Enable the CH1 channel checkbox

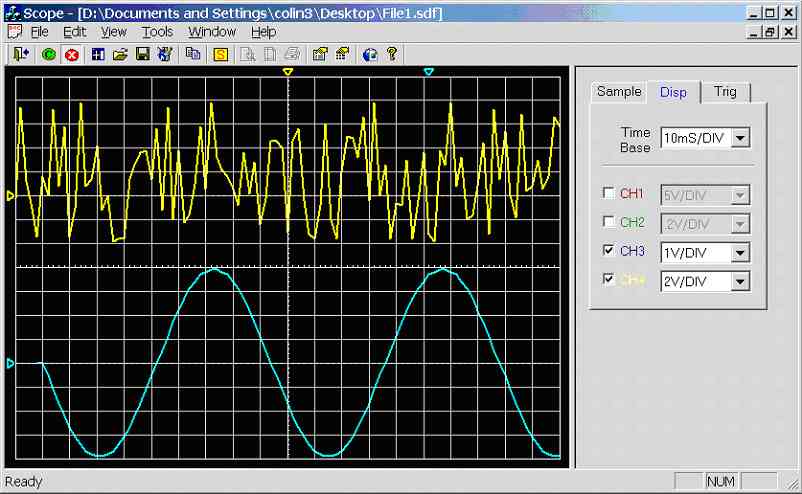click(x=609, y=194)
